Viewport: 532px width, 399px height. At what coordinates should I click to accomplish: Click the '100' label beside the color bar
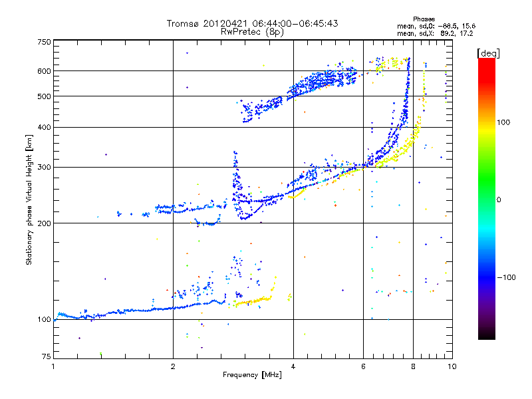coord(503,122)
